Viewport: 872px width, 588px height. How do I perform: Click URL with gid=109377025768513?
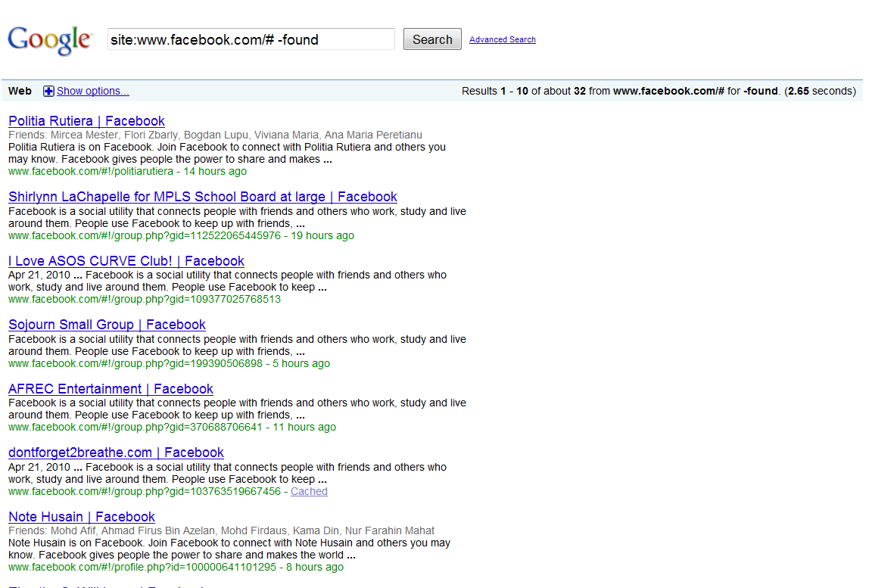click(145, 299)
